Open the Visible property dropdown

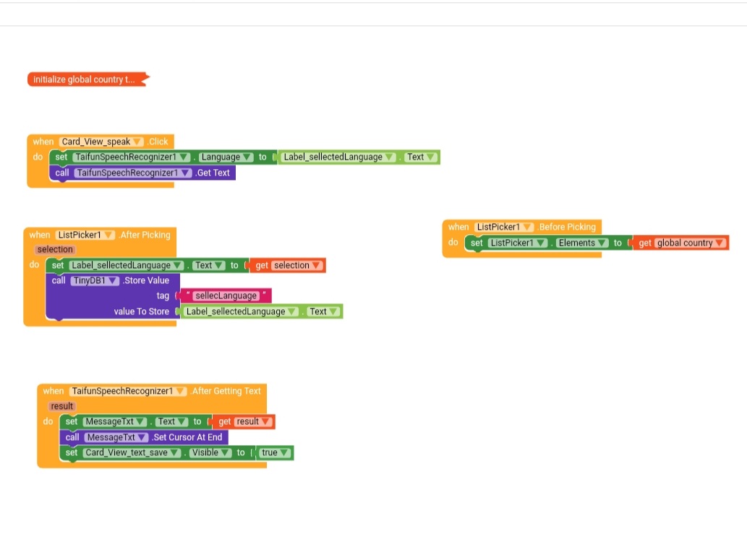210,452
